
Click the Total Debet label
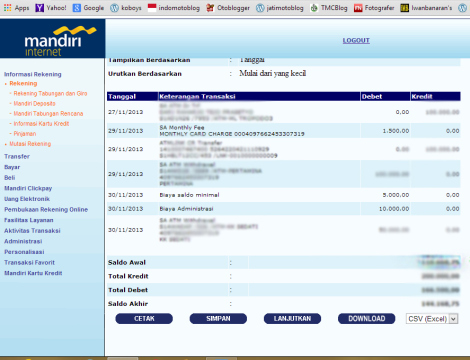[x=128, y=290]
